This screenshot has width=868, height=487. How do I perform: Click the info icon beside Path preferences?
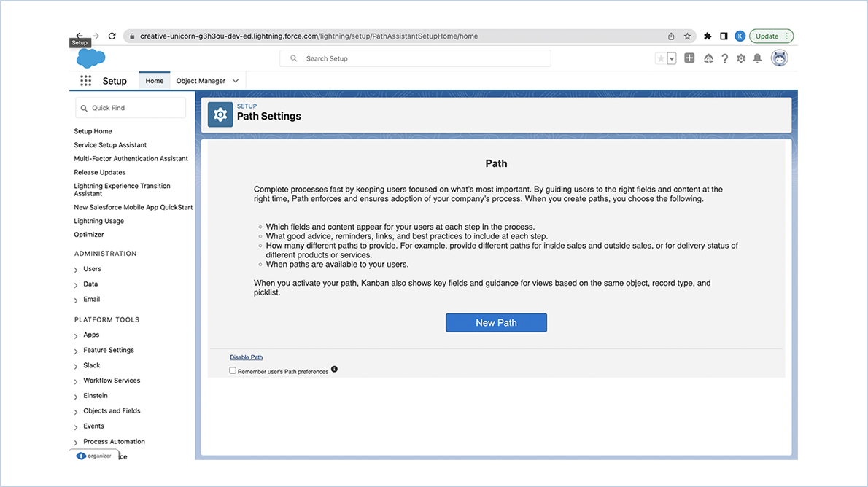[x=334, y=370]
